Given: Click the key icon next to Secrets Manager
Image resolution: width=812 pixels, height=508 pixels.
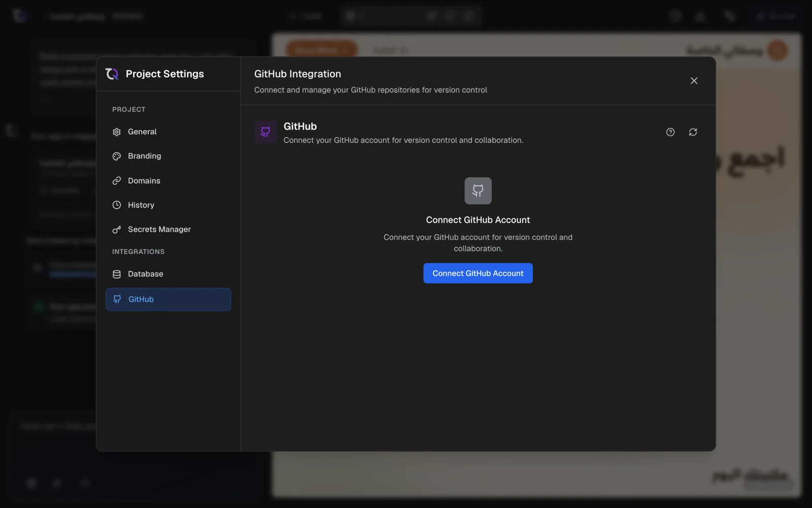Looking at the screenshot, I should 117,230.
